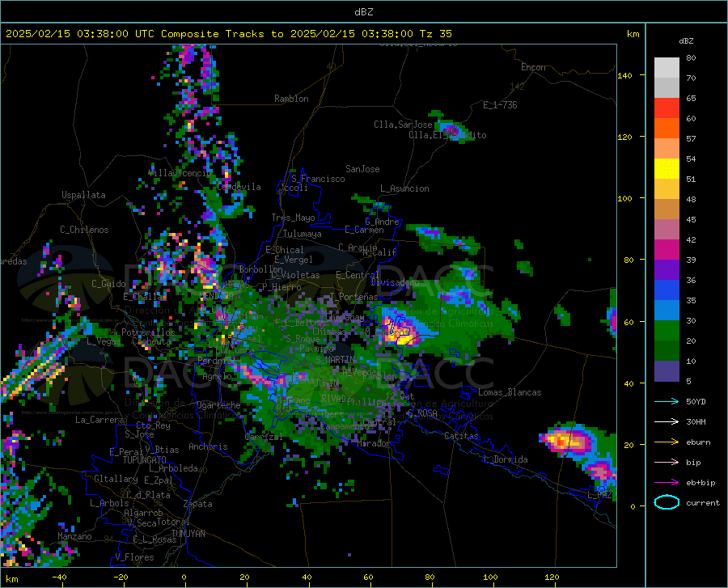Click the 'E_1-736' map label
Image resolution: width=728 pixels, height=588 pixels.
tap(500, 105)
